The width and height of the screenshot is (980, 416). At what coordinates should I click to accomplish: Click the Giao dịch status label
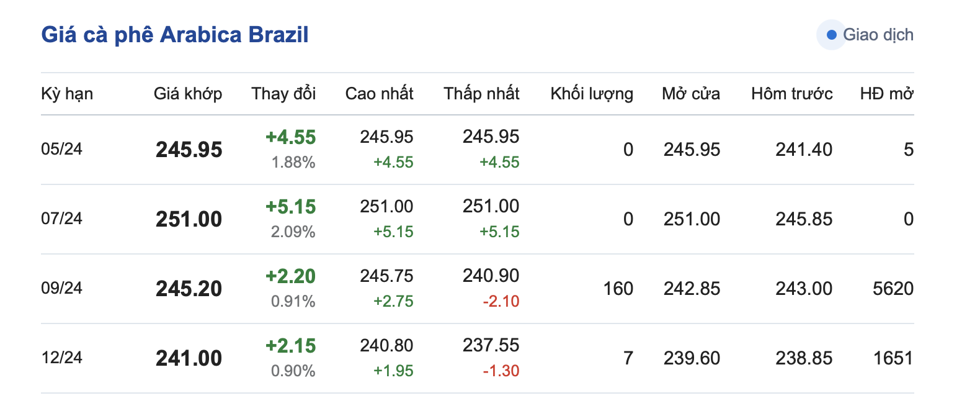(x=878, y=35)
